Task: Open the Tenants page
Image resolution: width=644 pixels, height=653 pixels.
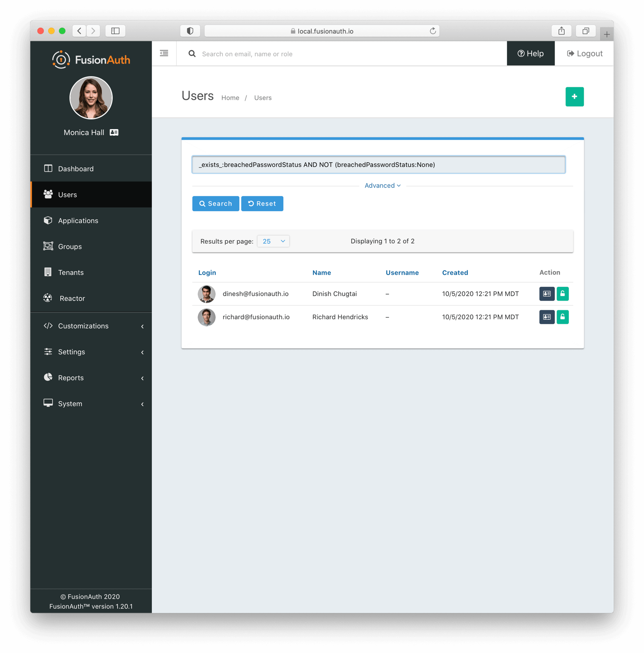Action: click(x=91, y=272)
